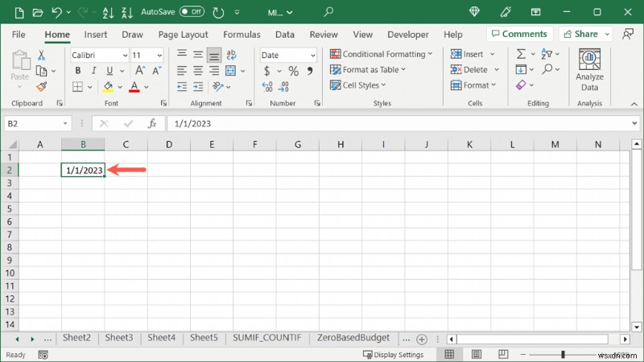Open the font name Calibri dropdown
The image size is (644, 362).
click(125, 55)
